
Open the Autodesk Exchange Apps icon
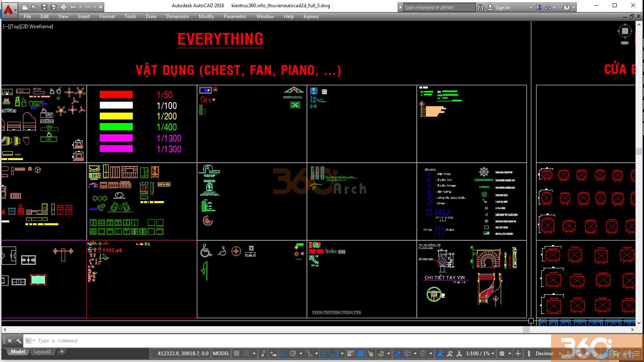[539, 7]
